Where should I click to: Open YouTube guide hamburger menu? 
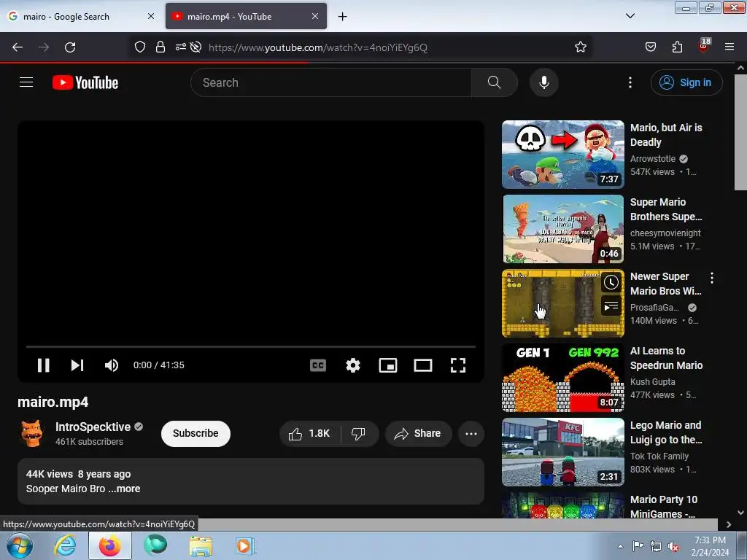[x=26, y=82]
